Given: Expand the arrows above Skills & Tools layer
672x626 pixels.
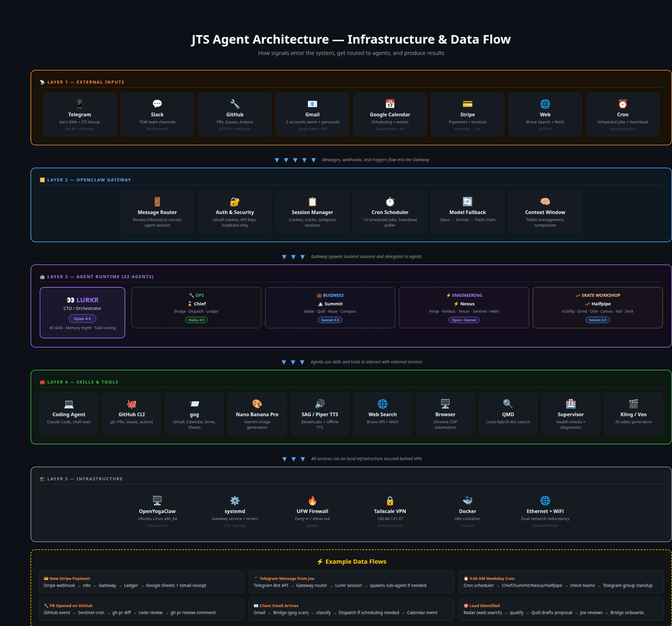Looking at the screenshot, I should pos(293,362).
